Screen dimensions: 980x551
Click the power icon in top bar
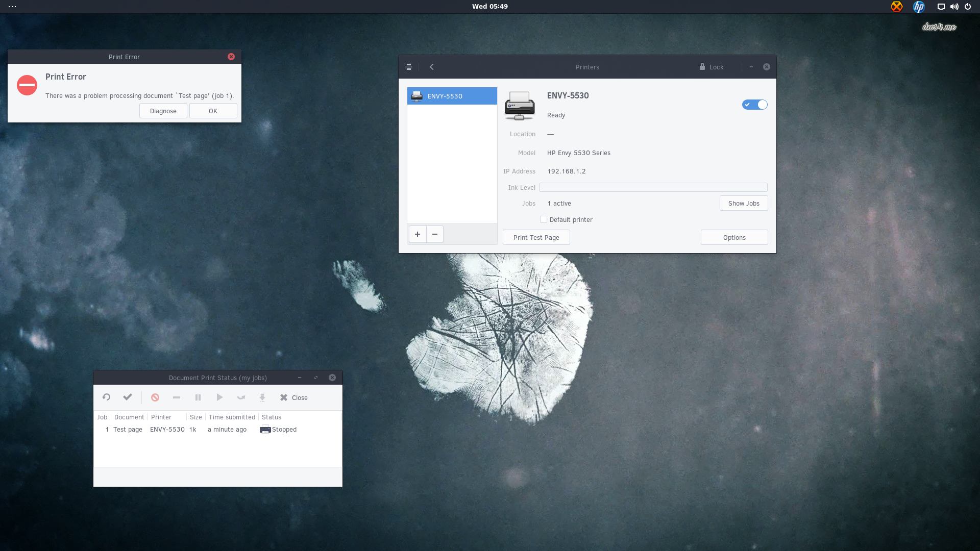pos(968,7)
